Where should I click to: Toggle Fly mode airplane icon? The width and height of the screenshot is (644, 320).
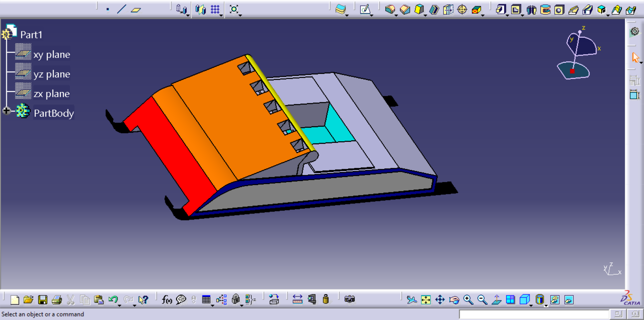point(412,300)
